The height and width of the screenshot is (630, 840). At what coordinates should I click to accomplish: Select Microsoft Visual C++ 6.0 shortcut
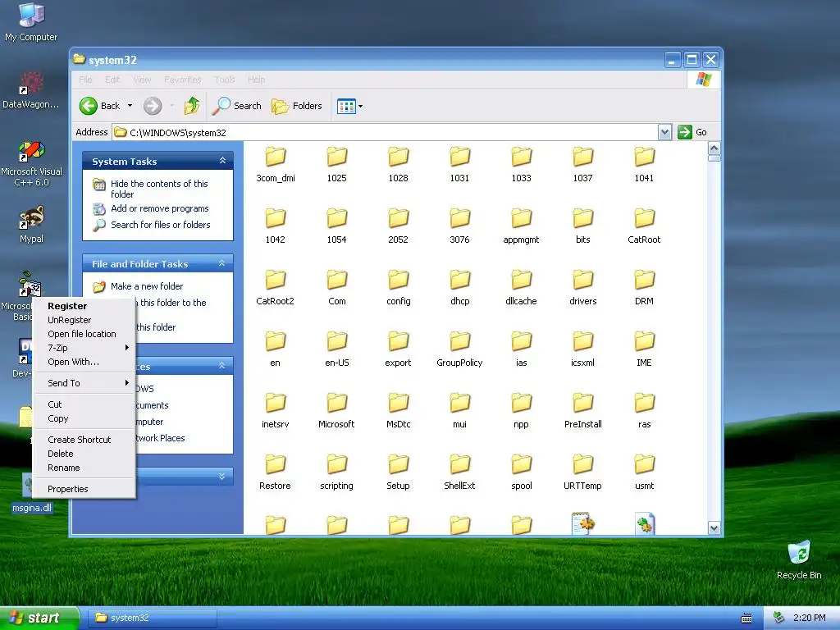[x=32, y=163]
